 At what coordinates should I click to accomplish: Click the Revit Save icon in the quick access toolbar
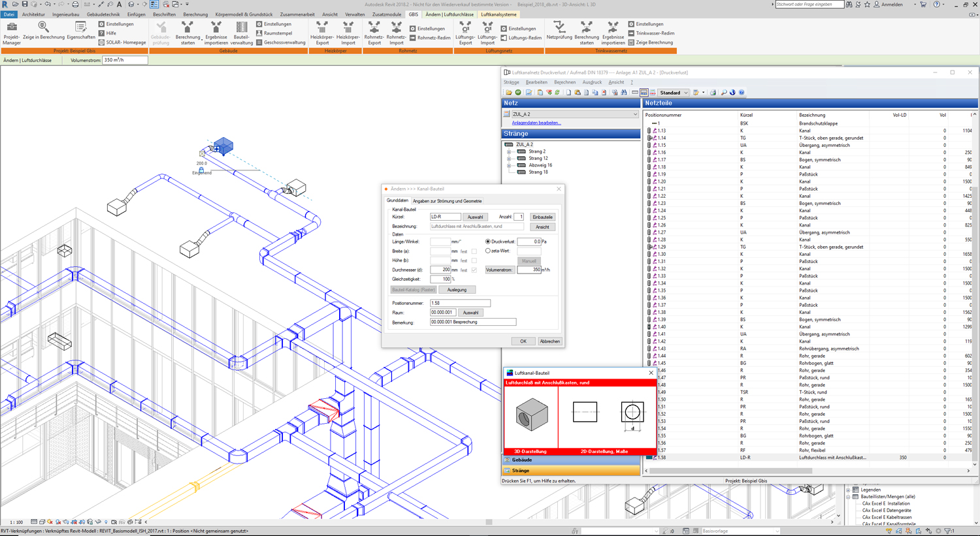point(25,5)
